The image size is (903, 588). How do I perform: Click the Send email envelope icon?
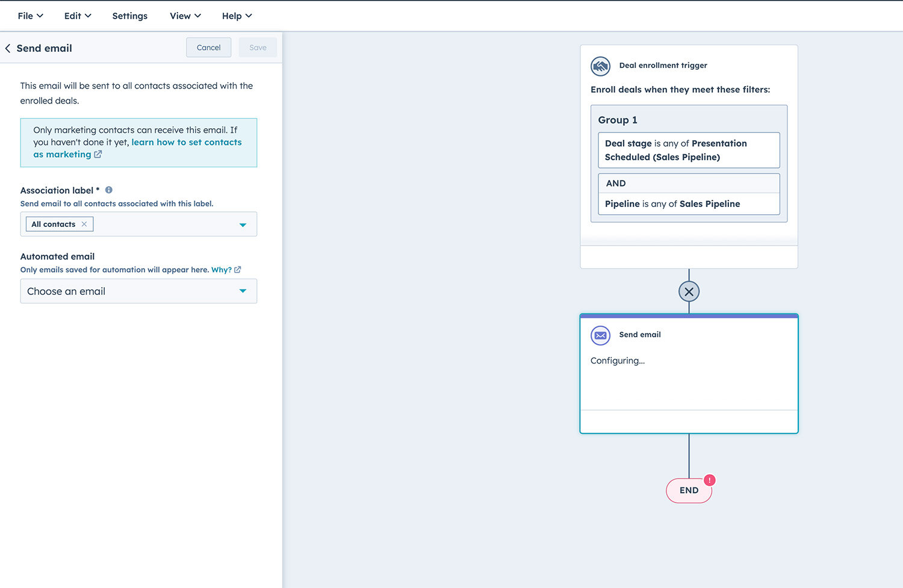pos(600,335)
